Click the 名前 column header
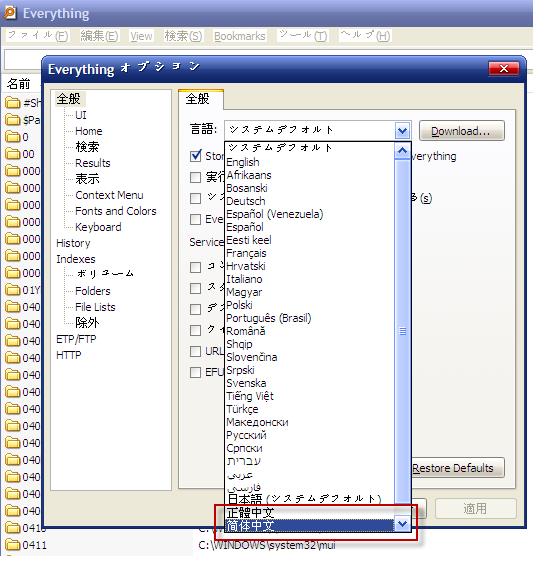 tap(18, 84)
